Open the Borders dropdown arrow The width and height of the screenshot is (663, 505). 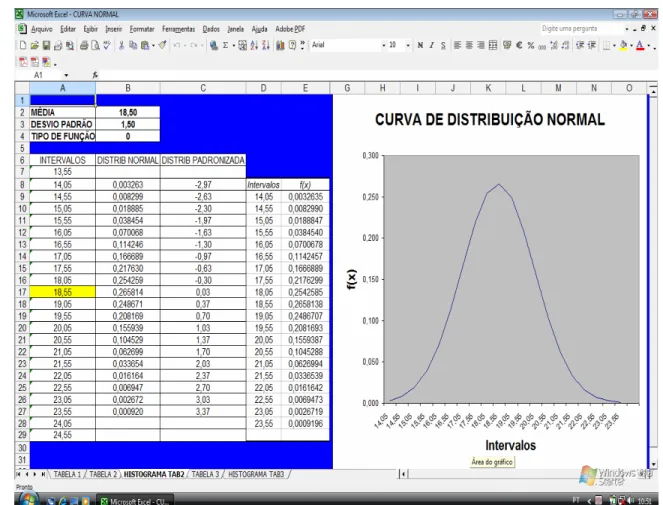614,45
